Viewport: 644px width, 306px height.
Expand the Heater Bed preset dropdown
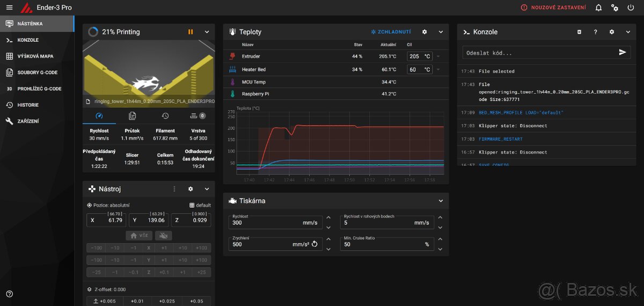(x=438, y=70)
